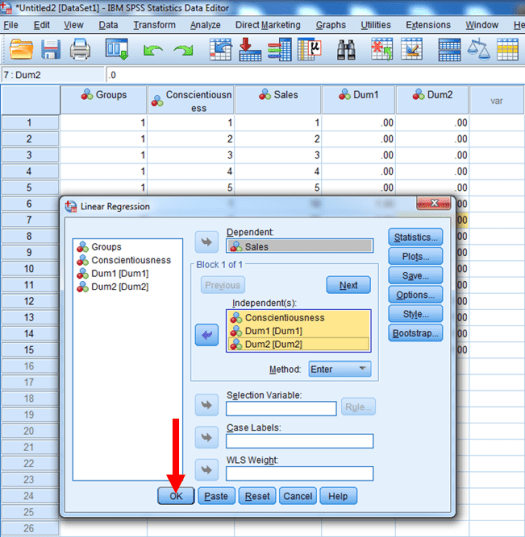This screenshot has width=525, height=537.
Task: Open the File menu
Action: [x=11, y=25]
